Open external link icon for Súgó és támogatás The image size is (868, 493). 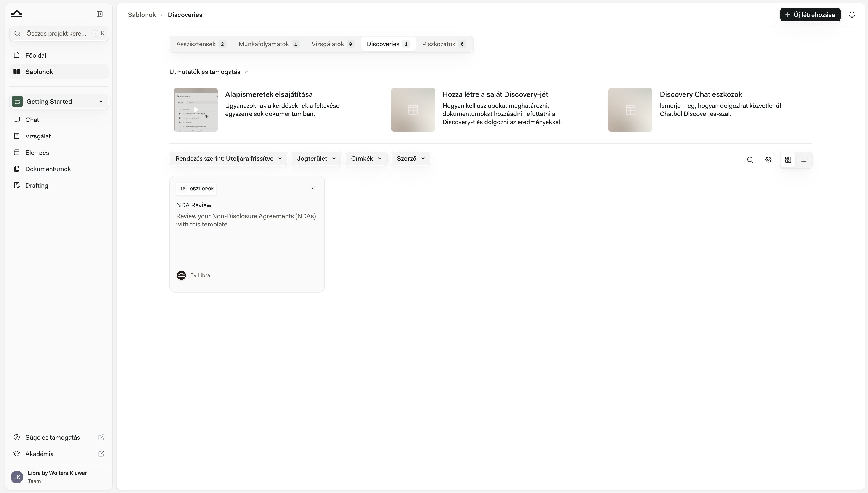pos(101,437)
